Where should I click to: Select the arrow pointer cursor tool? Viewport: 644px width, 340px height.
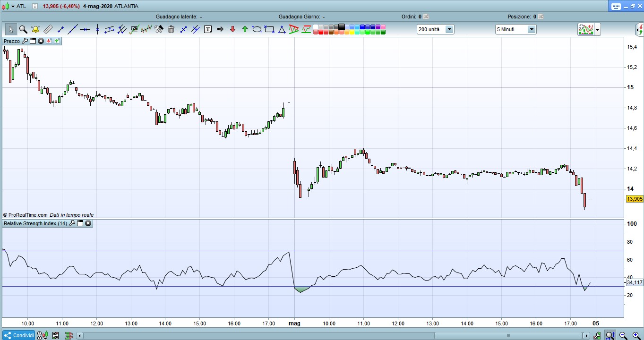[x=11, y=29]
